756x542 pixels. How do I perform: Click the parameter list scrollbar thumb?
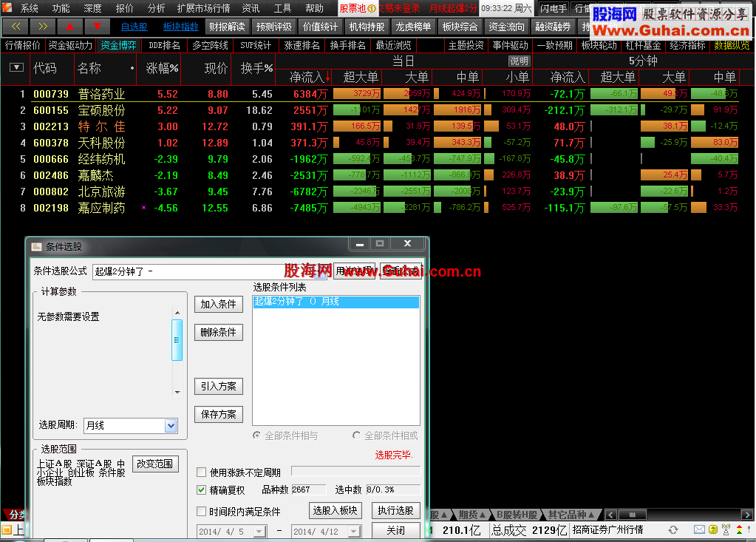click(177, 340)
